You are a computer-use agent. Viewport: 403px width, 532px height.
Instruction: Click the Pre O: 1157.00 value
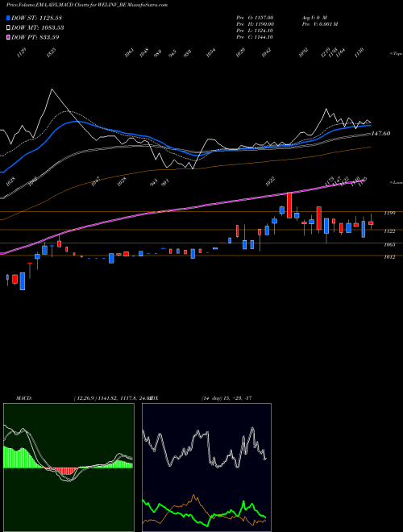coord(255,17)
